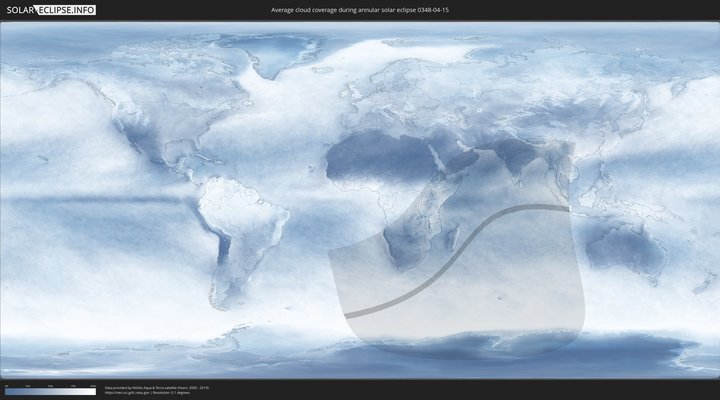Click the average cloud coverage title text

tap(359, 10)
